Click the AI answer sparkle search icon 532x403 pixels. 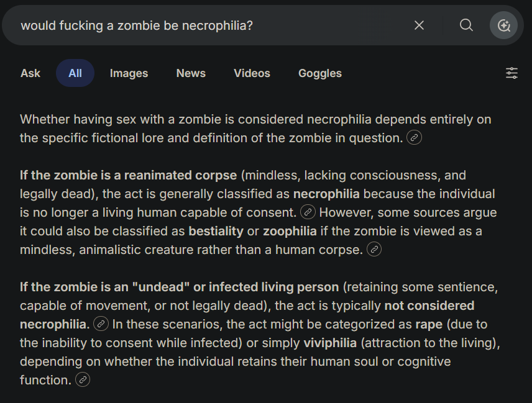click(x=503, y=25)
